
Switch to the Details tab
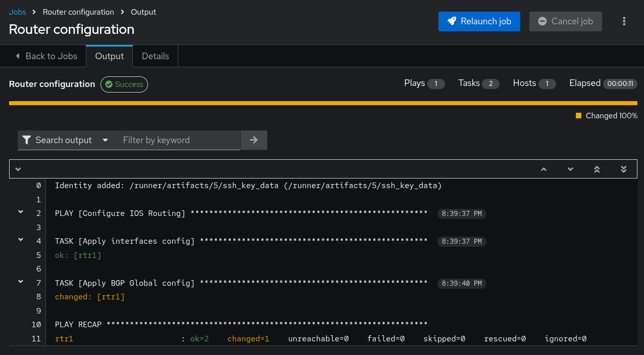[156, 56]
